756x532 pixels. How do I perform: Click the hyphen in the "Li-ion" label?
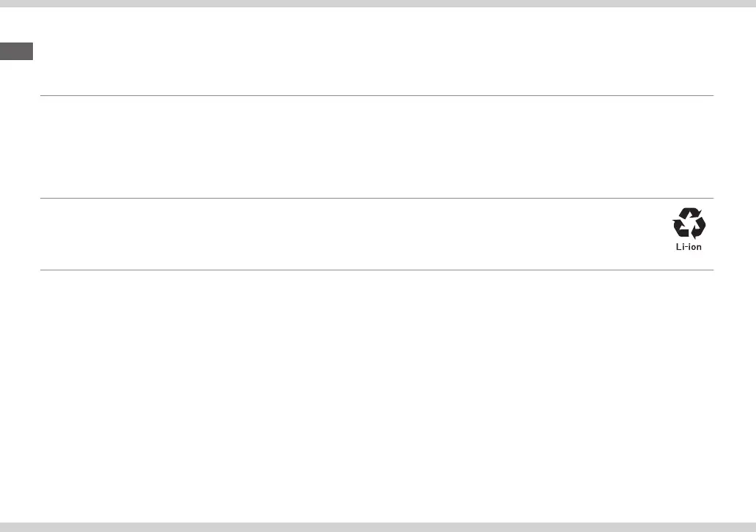(x=686, y=247)
